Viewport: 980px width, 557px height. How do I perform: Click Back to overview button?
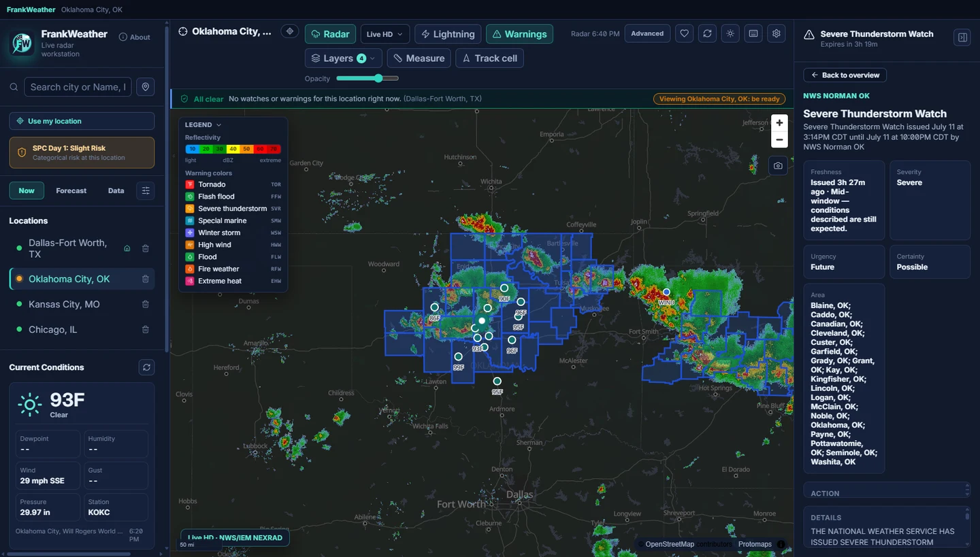pos(845,75)
